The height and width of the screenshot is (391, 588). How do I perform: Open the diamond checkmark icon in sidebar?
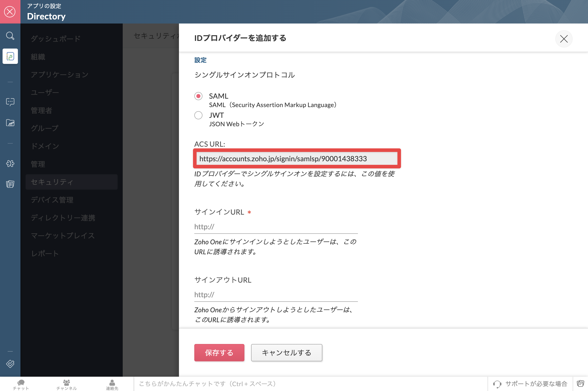(10, 364)
